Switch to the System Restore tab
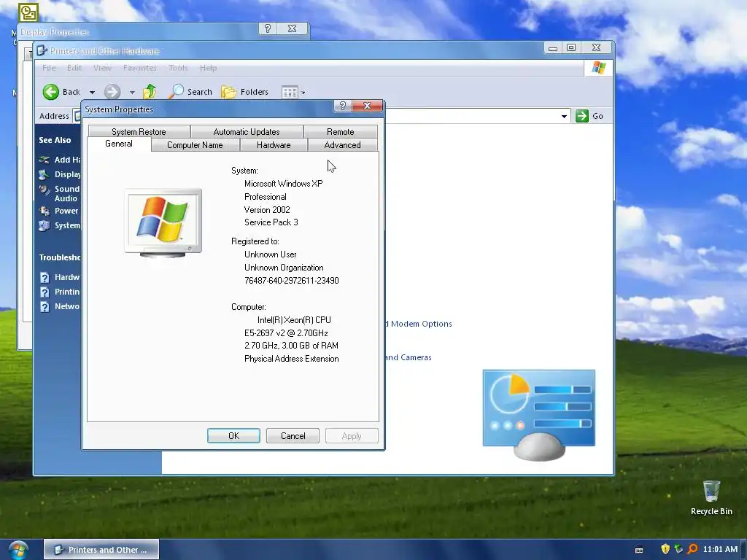Screen dimensions: 747x560 pos(139,132)
